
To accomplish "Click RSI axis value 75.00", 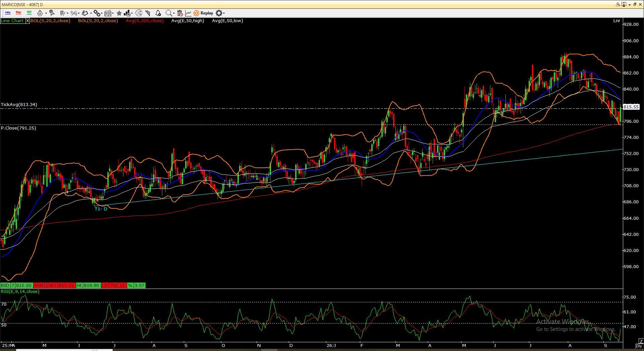I will pos(630,297).
